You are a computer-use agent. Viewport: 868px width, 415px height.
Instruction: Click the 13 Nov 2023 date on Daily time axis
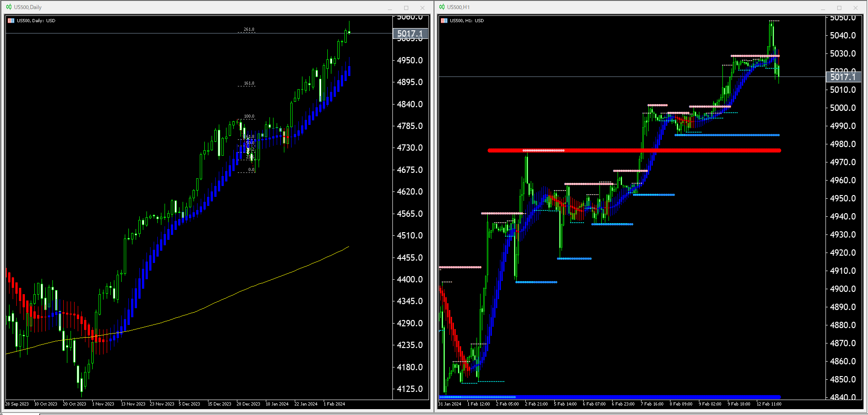tap(133, 404)
